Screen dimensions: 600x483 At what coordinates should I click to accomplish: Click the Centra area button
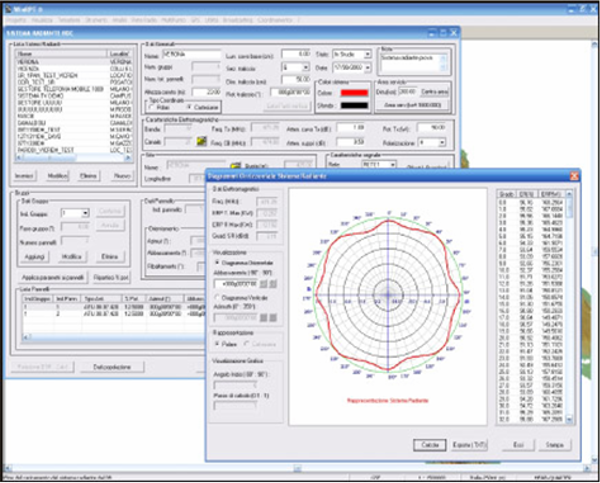click(434, 92)
